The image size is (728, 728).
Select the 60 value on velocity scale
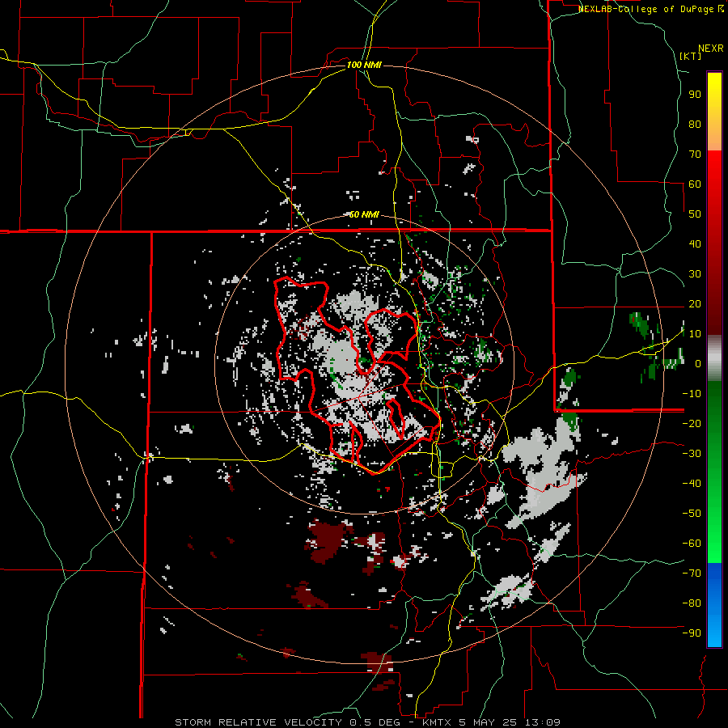coord(695,184)
